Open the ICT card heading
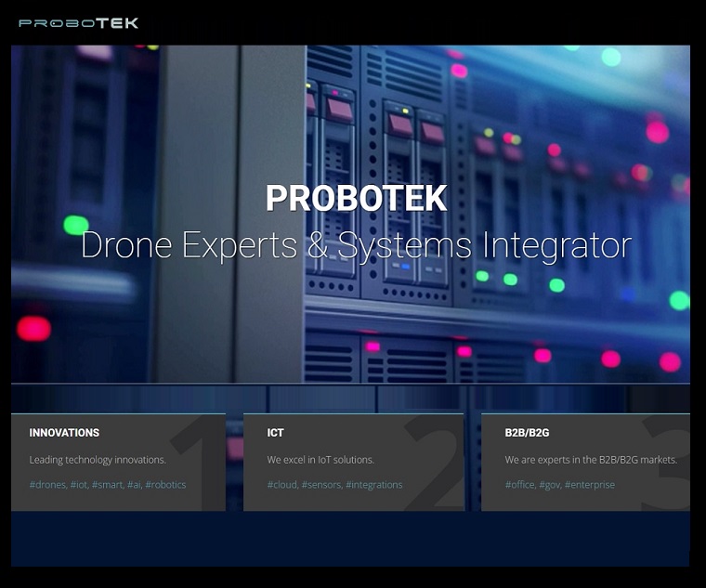The width and height of the screenshot is (706, 588). (275, 433)
